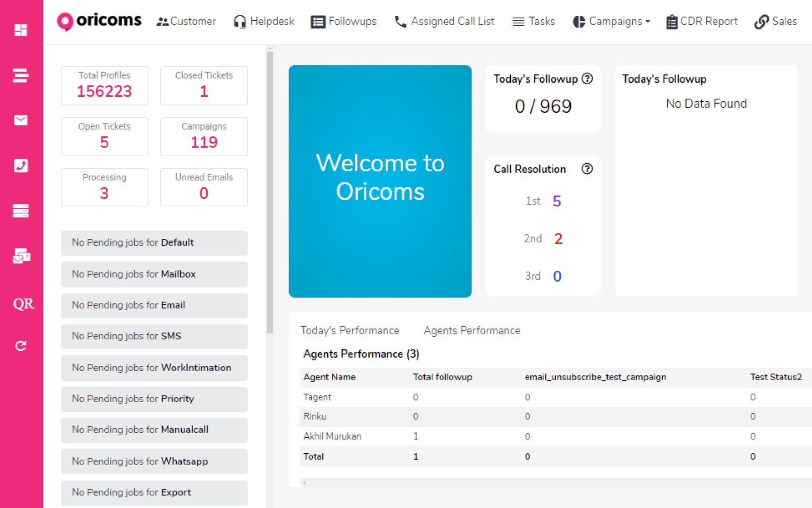Click the Call Resolution help icon
The image size is (812, 508).
point(587,169)
